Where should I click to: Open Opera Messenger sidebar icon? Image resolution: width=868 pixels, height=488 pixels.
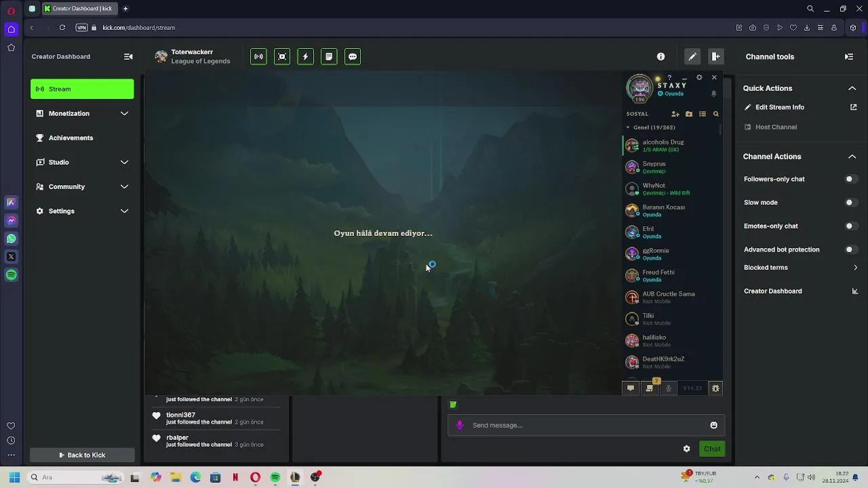pos(11,220)
